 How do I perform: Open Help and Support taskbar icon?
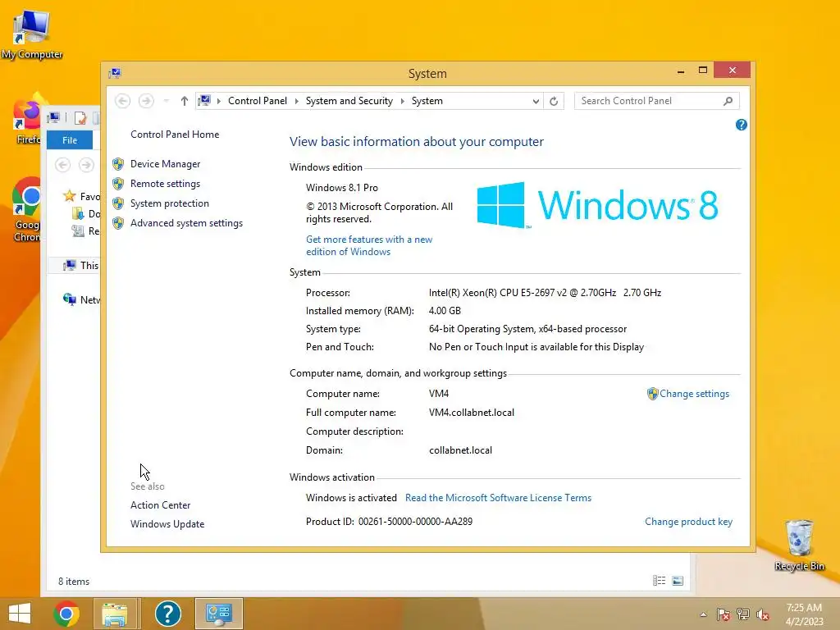pos(167,614)
